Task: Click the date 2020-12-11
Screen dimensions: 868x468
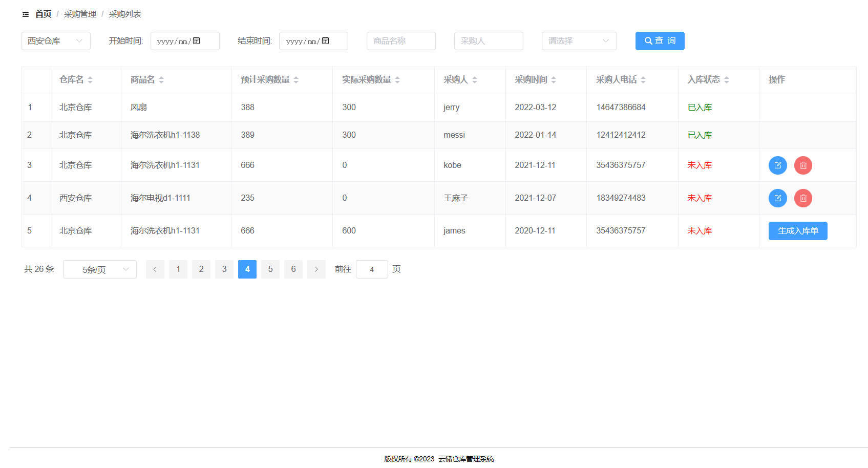Action: tap(535, 231)
